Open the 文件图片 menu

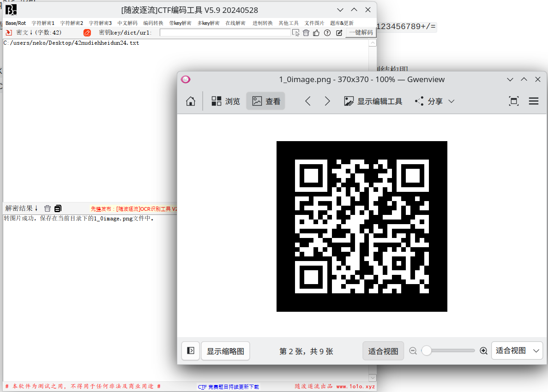314,23
